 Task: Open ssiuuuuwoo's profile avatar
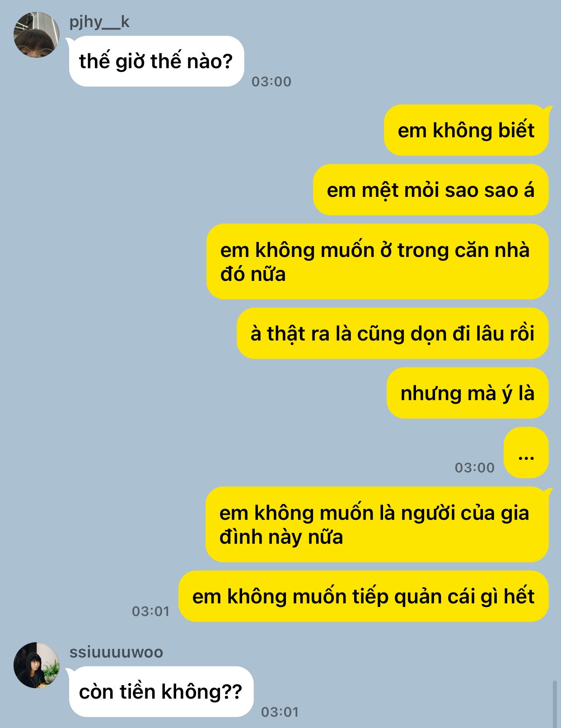coord(37,665)
